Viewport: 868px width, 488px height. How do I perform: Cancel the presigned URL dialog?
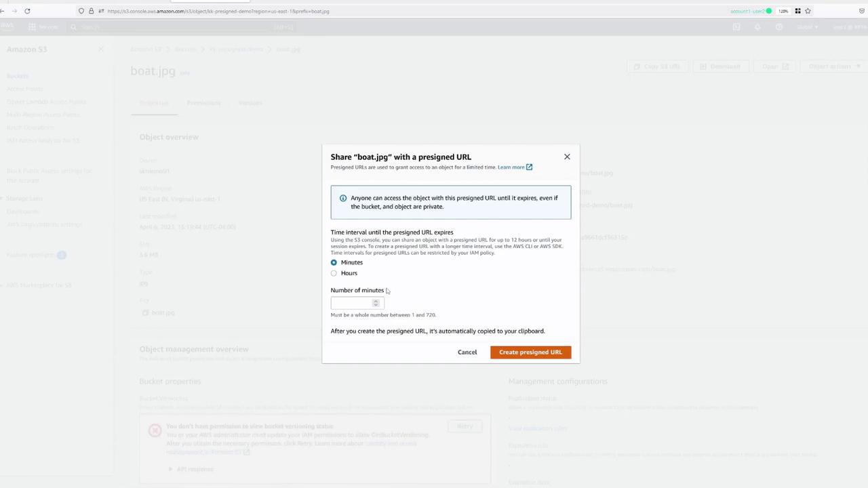pos(467,352)
